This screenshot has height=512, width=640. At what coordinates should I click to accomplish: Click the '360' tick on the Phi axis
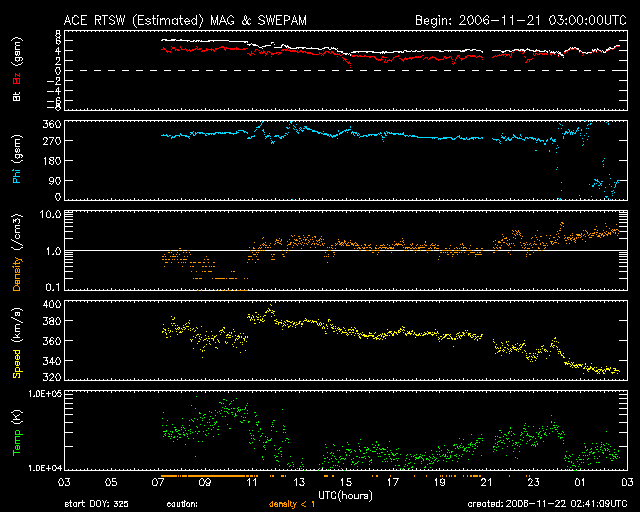click(52, 124)
